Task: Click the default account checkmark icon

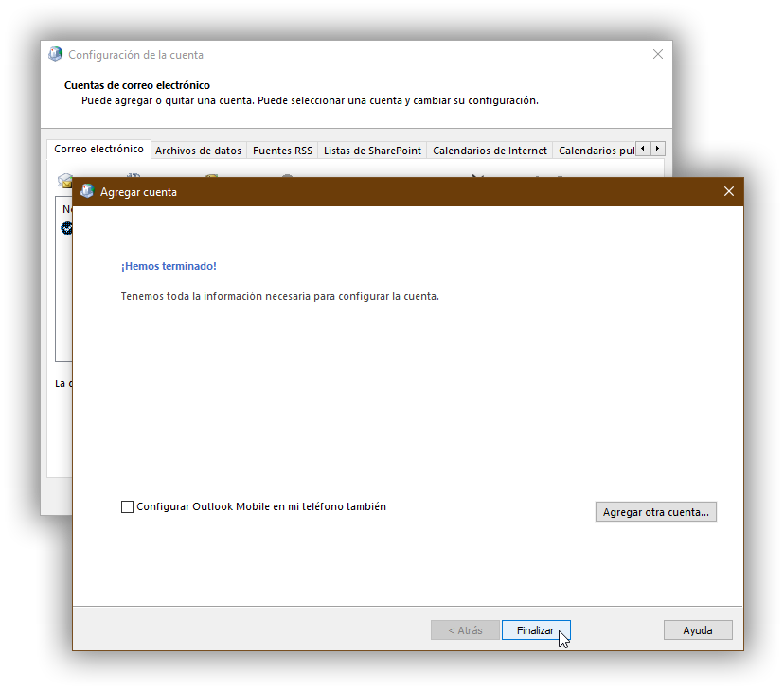Action: [66, 228]
